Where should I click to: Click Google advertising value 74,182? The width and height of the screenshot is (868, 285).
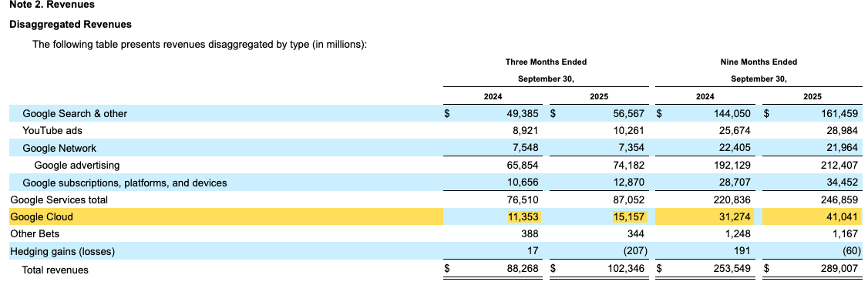pos(629,165)
